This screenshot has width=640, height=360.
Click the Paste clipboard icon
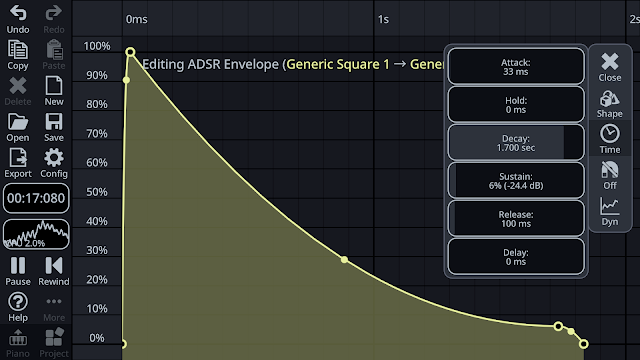(x=53, y=50)
